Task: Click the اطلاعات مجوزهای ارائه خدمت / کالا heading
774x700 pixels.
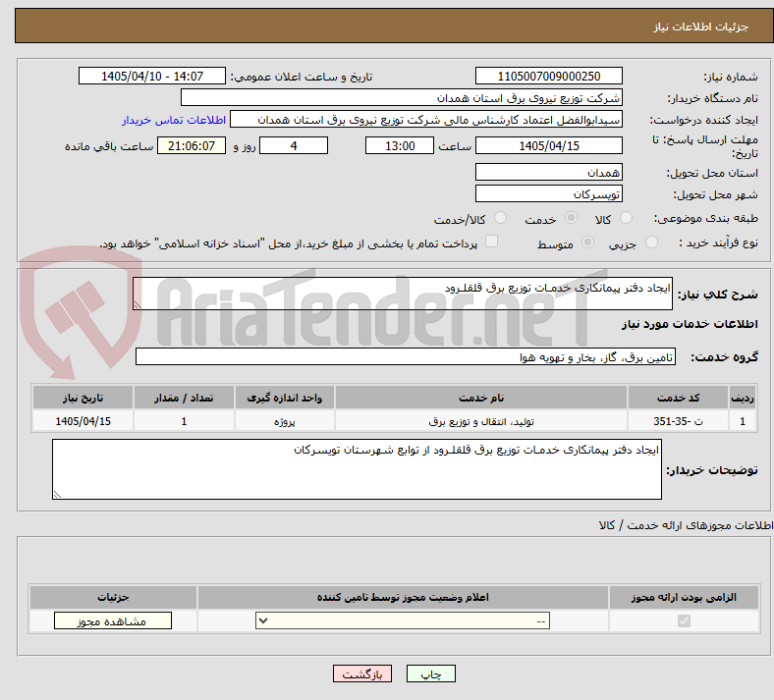Action: click(x=686, y=525)
